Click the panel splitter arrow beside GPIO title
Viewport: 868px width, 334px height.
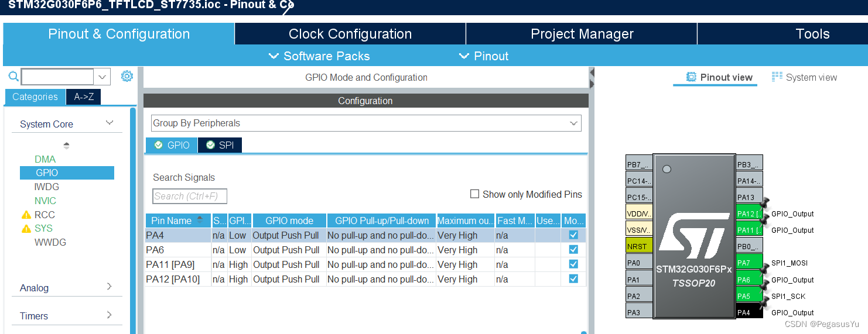click(592, 77)
